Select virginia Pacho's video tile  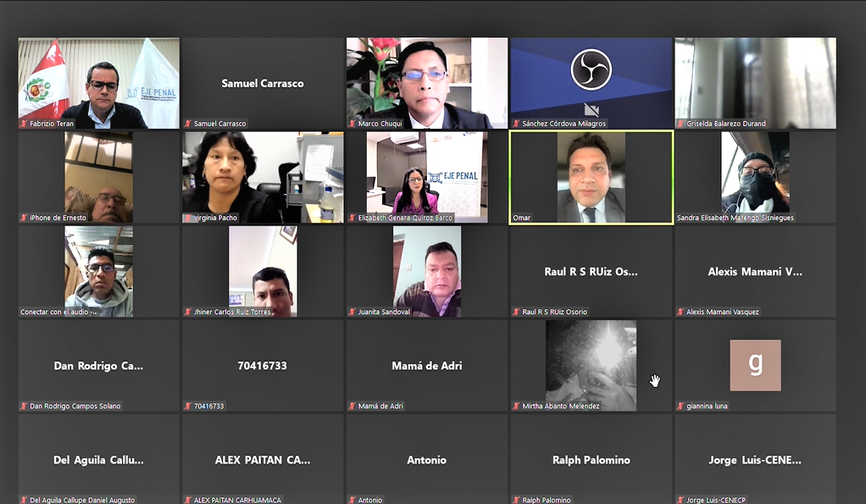click(x=263, y=177)
